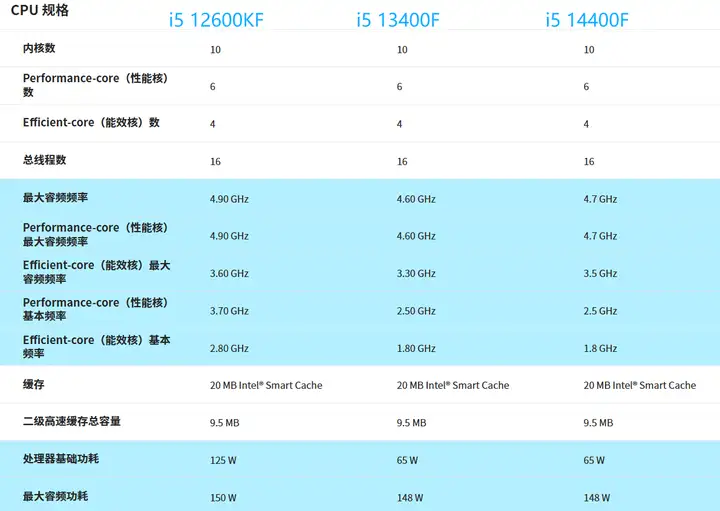This screenshot has height=511, width=720.
Task: Click 9.5 MB L2 cache under i5 12600KF
Action: [225, 423]
